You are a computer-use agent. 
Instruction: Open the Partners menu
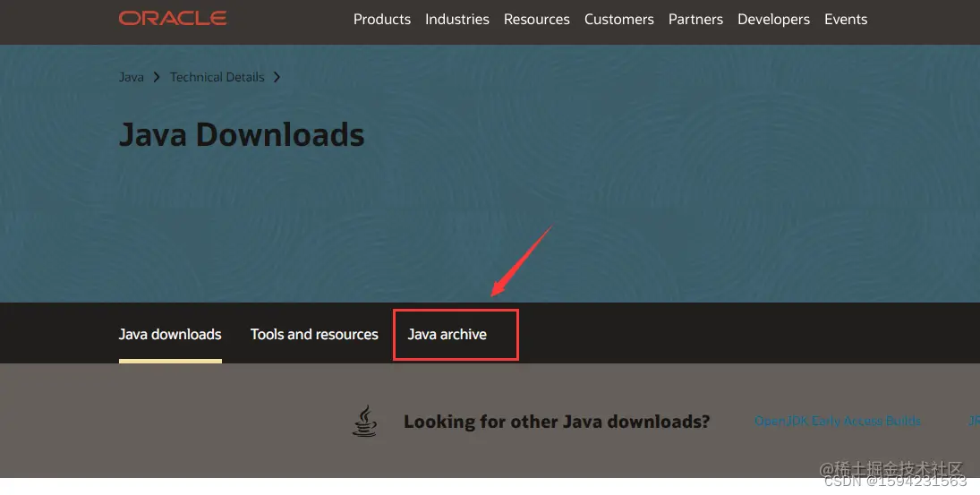point(695,20)
